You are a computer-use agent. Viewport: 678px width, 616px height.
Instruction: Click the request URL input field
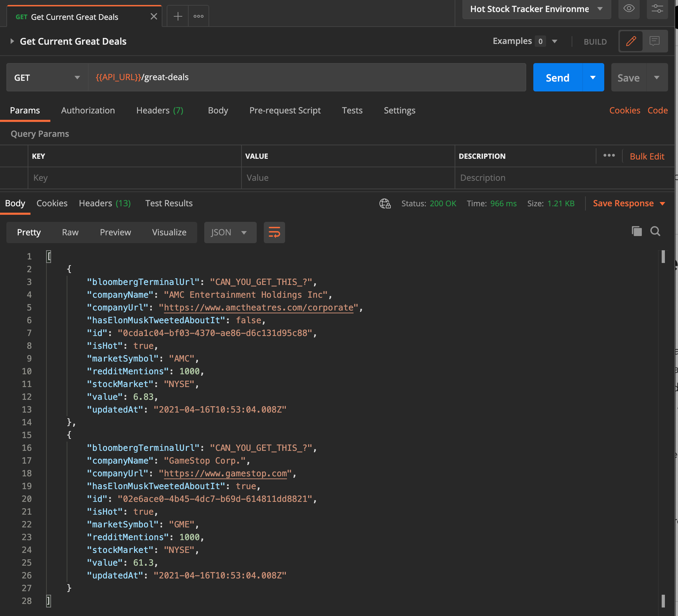[x=307, y=78]
